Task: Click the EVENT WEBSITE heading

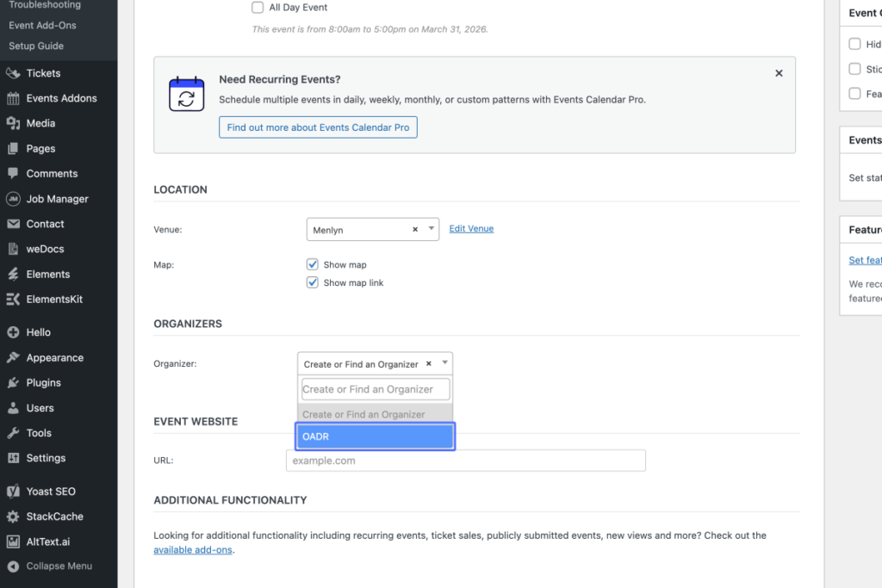Action: [196, 422]
